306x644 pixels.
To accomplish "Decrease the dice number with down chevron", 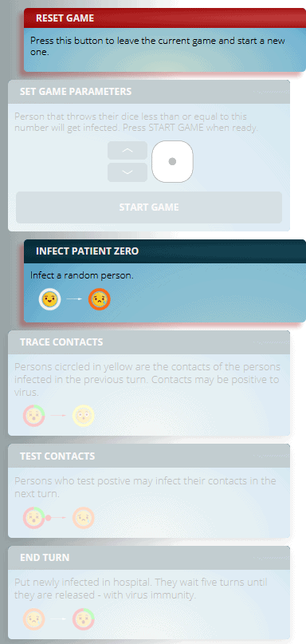I will tap(127, 172).
